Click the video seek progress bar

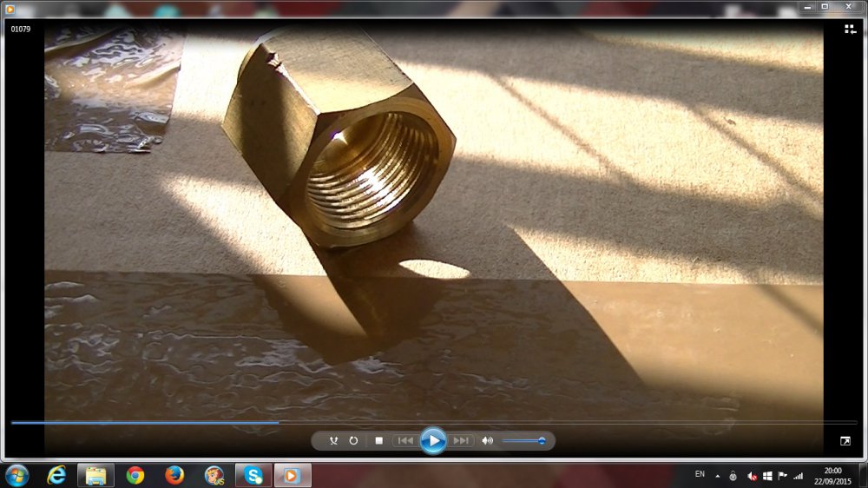[x=433, y=423]
